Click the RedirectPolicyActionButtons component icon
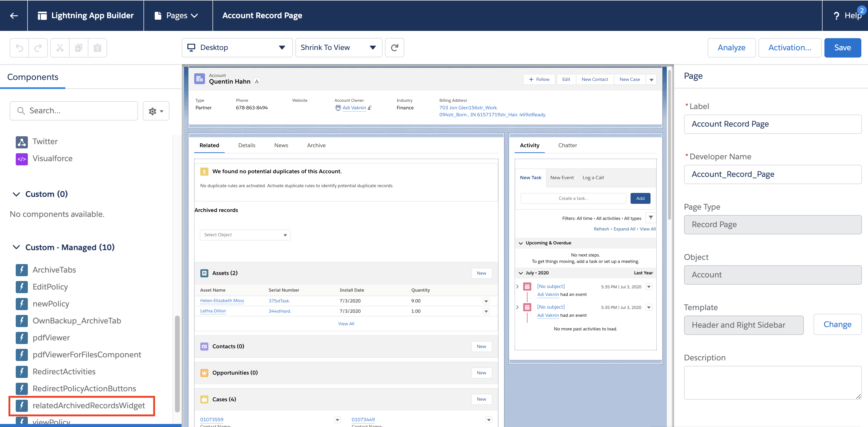Viewport: 868px width, 427px height. [21, 388]
